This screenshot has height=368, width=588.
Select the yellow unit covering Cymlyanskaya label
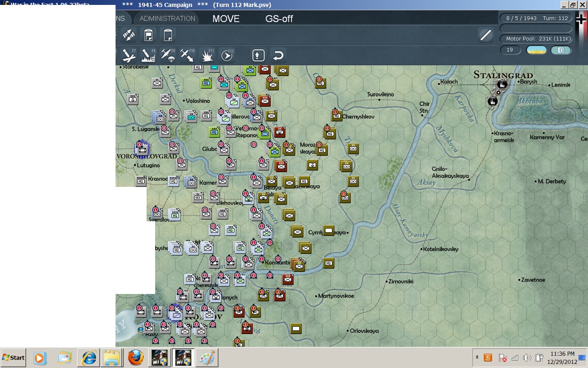(329, 231)
